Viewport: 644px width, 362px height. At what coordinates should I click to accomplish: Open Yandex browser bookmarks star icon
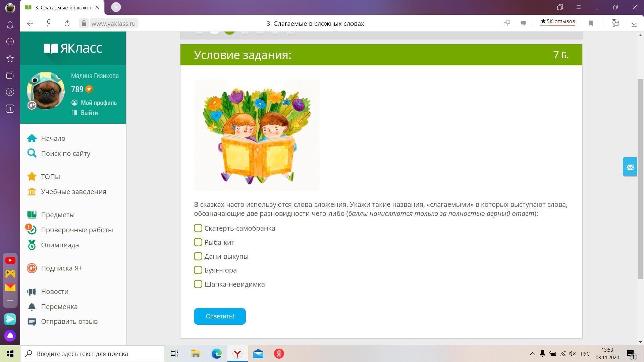[10, 59]
